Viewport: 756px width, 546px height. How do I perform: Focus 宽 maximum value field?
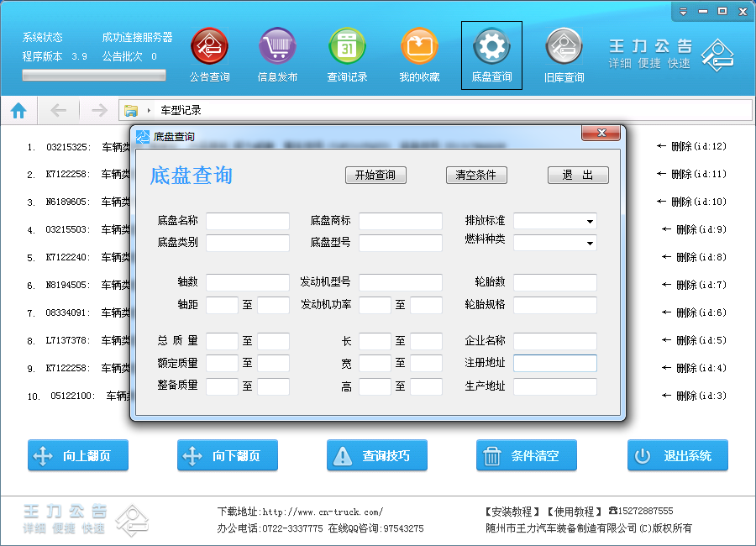coord(426,364)
